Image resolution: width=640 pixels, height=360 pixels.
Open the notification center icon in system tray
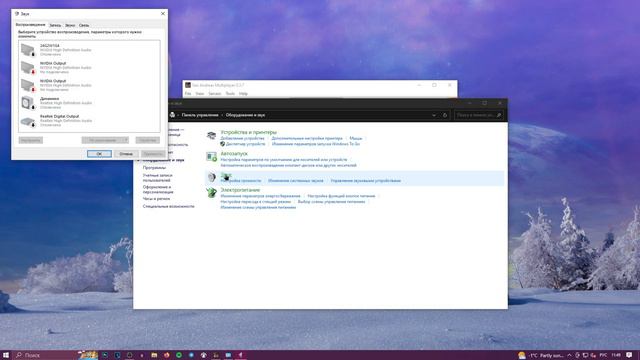click(x=629, y=355)
